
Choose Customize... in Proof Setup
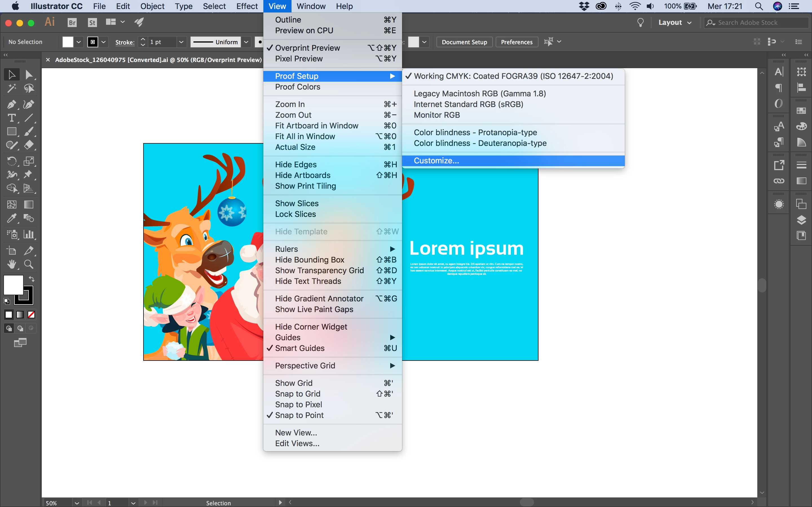pyautogui.click(x=436, y=161)
